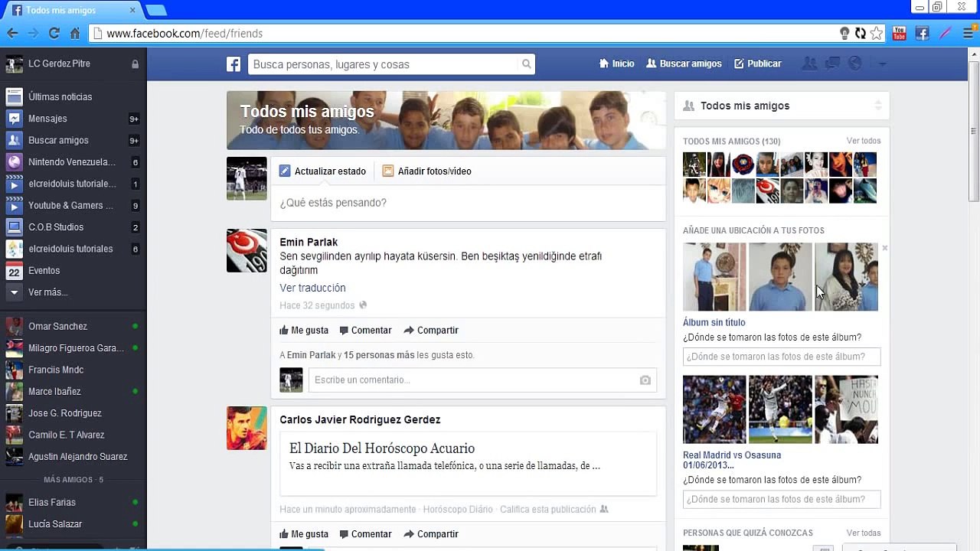980x551 pixels.
Task: Click the Facebook logo in the blue bar
Action: tap(234, 64)
